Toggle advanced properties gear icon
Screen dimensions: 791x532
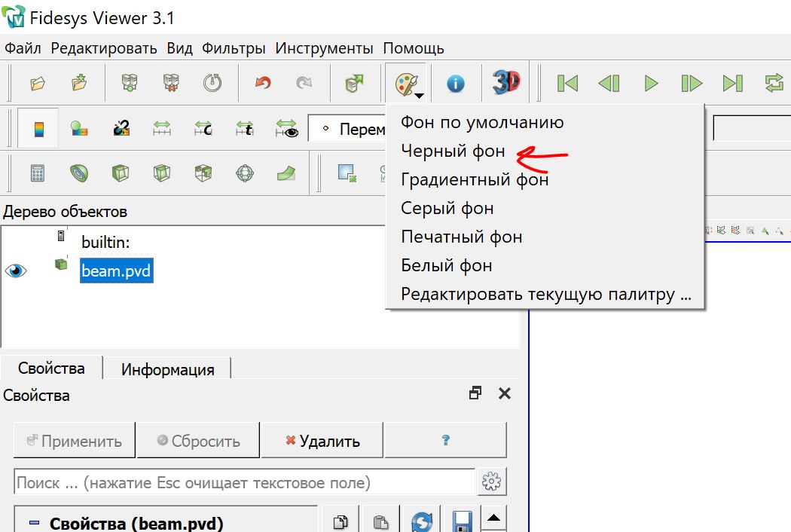tap(491, 482)
